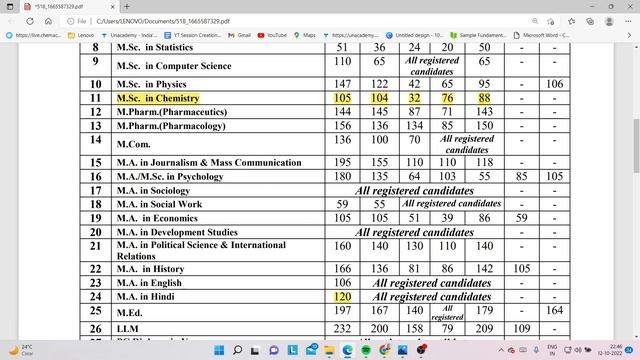Refresh the PDF page

click(x=30, y=21)
